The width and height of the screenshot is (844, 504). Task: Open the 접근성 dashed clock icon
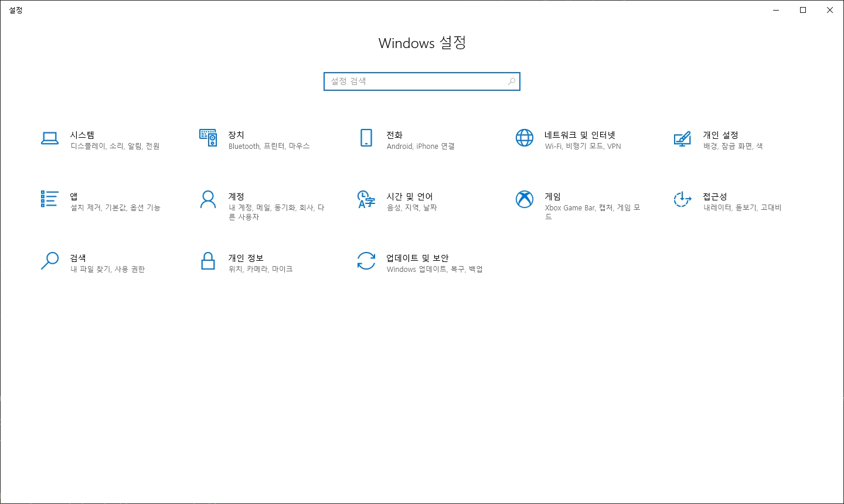(x=683, y=199)
